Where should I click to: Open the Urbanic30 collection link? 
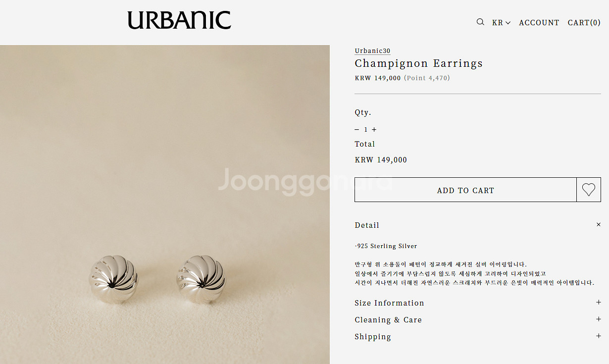pos(372,51)
